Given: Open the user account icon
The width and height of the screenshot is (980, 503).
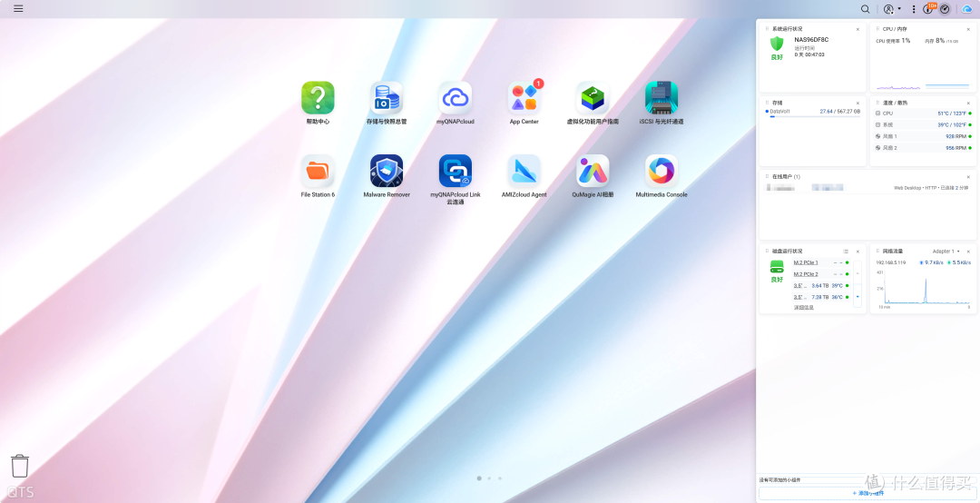Looking at the screenshot, I should [x=888, y=9].
